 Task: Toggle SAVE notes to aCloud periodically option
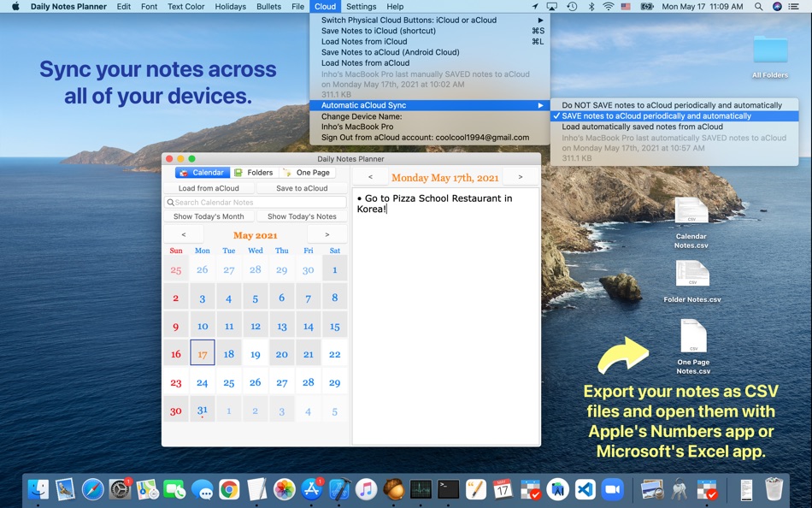674,116
